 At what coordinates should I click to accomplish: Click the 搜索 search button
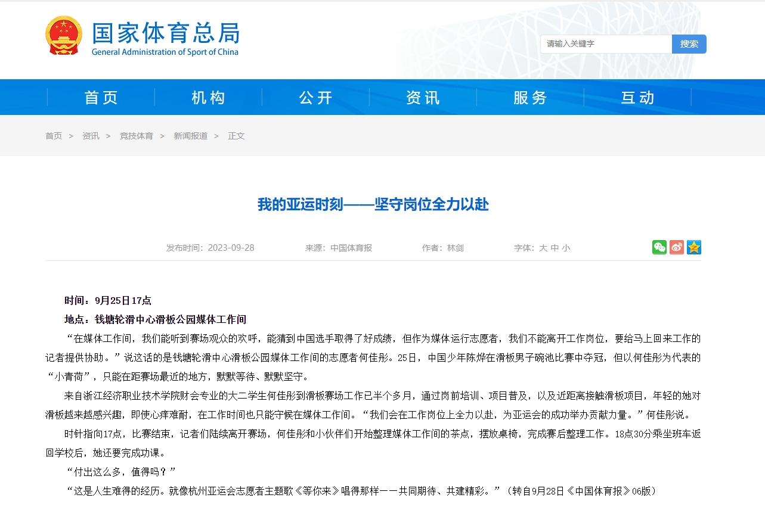[689, 44]
